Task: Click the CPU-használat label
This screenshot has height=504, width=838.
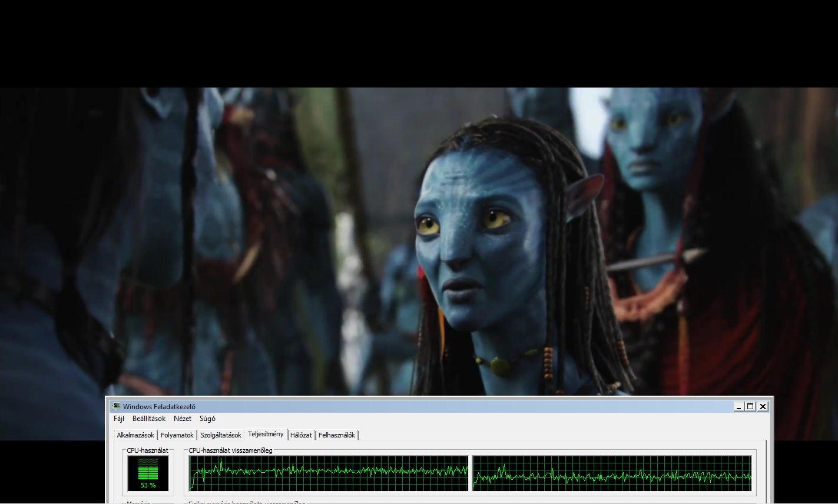Action: pos(147,450)
